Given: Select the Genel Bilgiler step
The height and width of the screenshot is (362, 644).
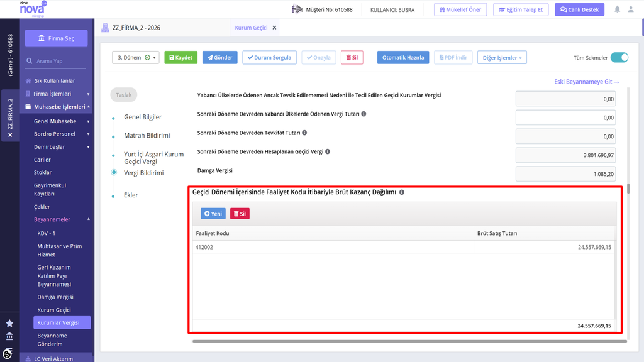Looking at the screenshot, I should (x=143, y=117).
